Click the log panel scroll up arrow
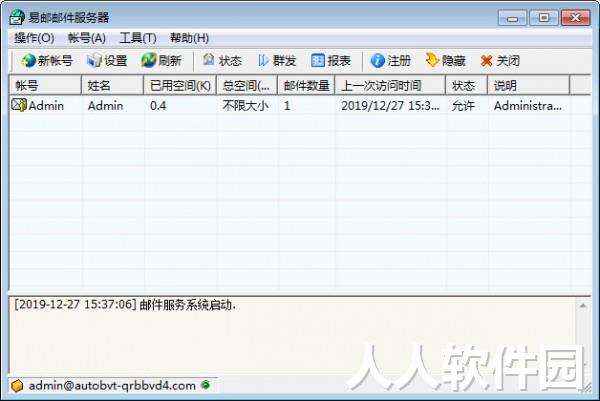This screenshot has width=600, height=401. (x=583, y=306)
